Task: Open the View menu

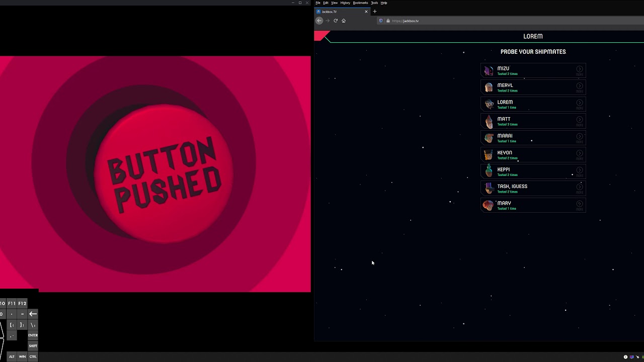Action: pyautogui.click(x=334, y=3)
